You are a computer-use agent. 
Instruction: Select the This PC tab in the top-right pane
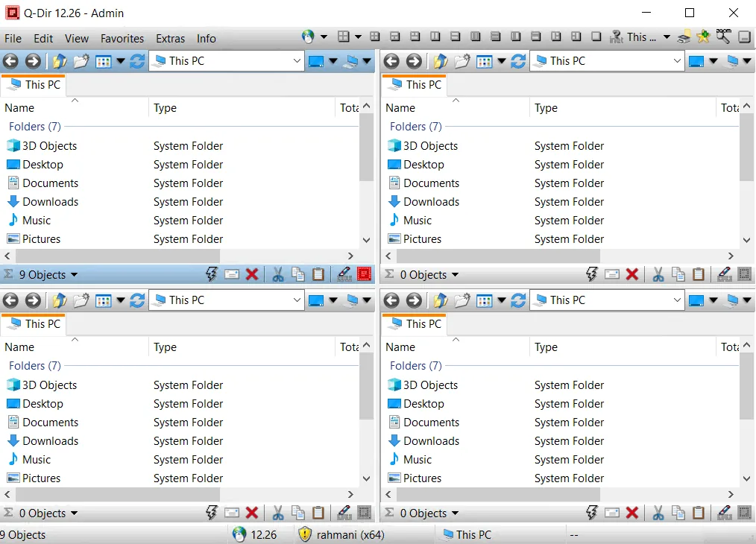415,85
